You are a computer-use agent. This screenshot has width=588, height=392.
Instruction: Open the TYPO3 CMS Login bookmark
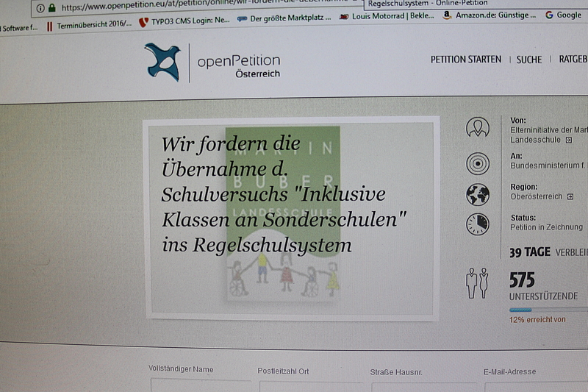pyautogui.click(x=184, y=21)
